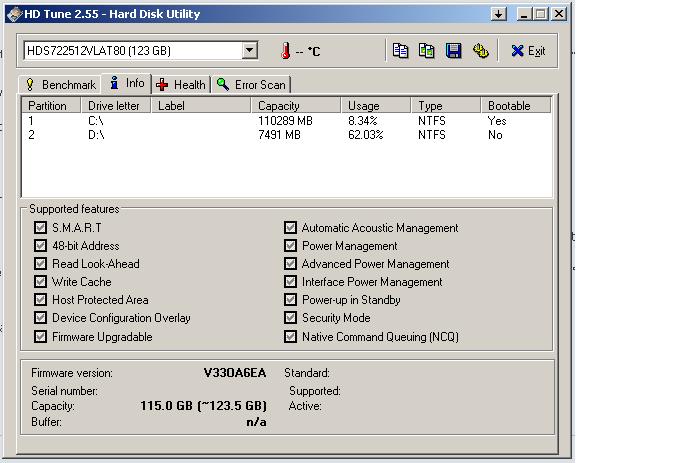Click the 62.03% usage value
The image size is (683, 463).
click(x=365, y=135)
